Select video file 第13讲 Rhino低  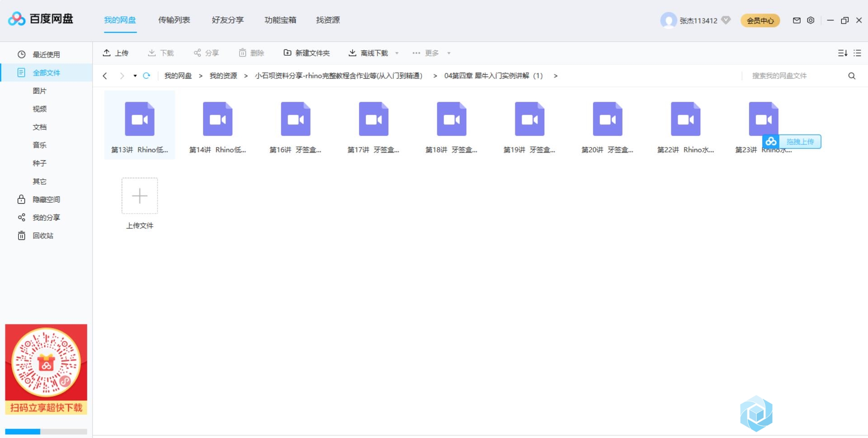point(140,125)
